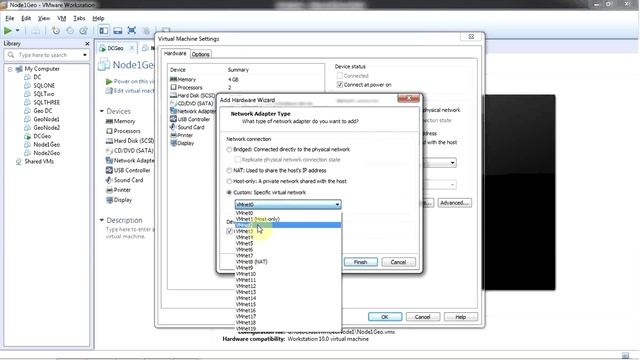Toggle the Connect at power on checkbox

pos(339,84)
